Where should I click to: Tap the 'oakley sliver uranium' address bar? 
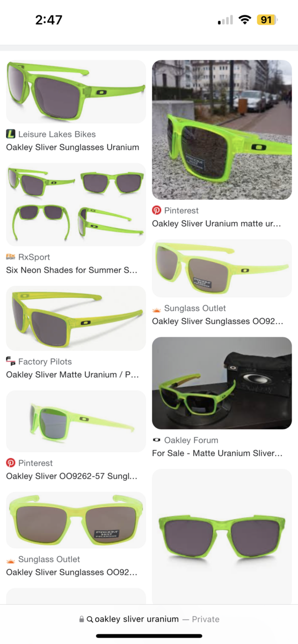[149, 619]
